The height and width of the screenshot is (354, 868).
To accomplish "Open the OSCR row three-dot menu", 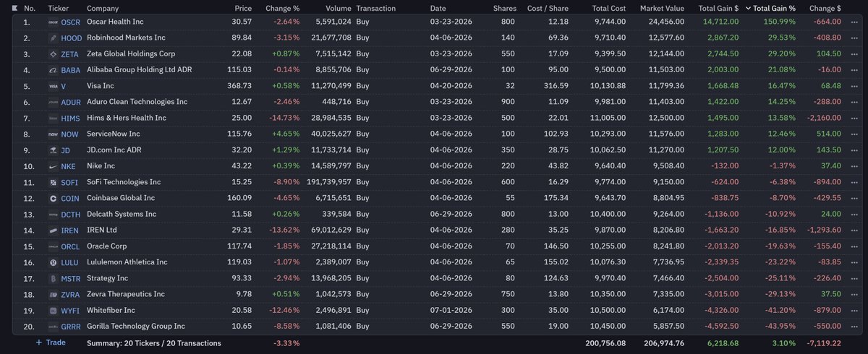I will point(856,22).
